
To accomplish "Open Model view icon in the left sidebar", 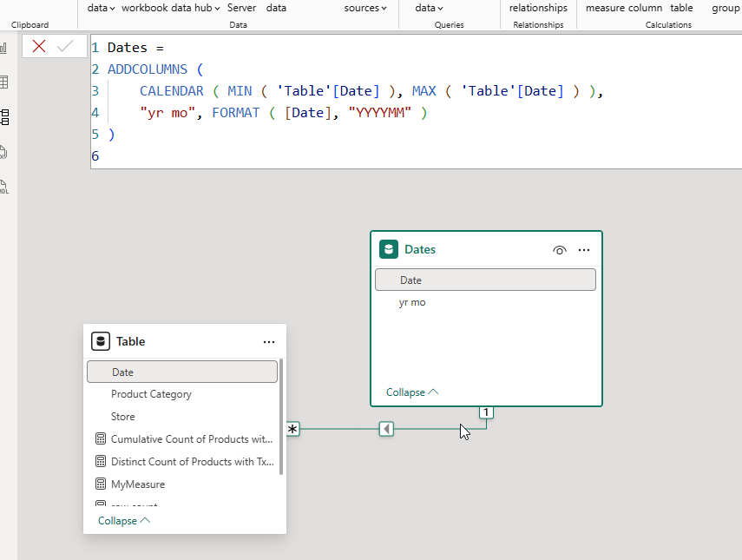I will [4, 117].
